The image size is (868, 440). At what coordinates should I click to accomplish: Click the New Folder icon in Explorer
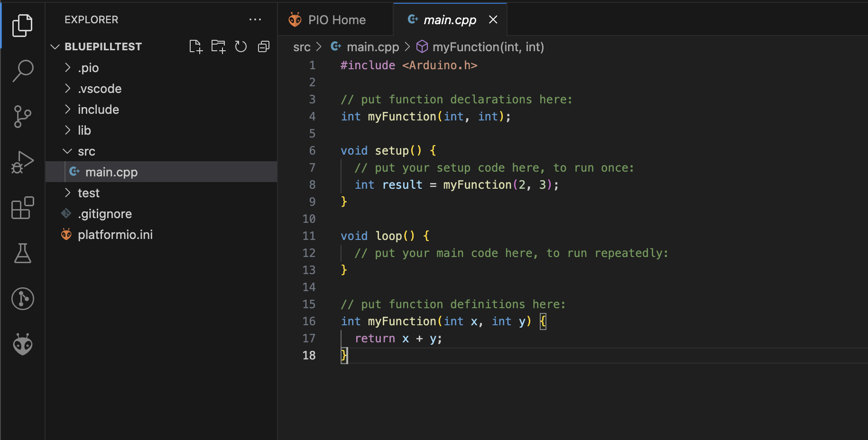[218, 46]
